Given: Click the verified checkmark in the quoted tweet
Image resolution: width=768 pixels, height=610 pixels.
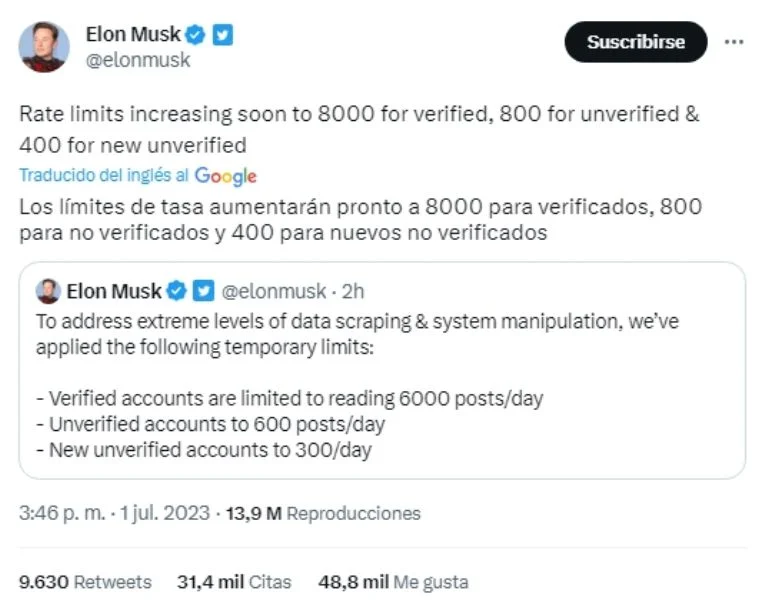Looking at the screenshot, I should pos(177,292).
